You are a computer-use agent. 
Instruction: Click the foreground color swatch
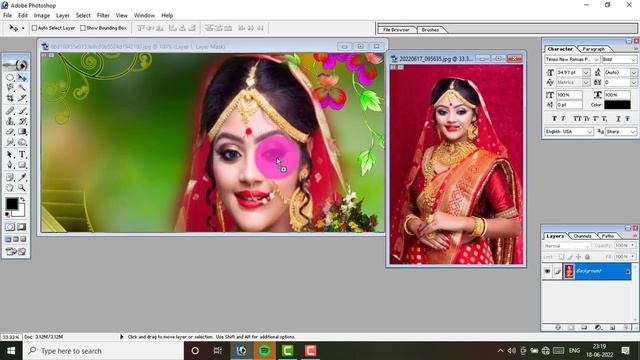pyautogui.click(x=11, y=203)
